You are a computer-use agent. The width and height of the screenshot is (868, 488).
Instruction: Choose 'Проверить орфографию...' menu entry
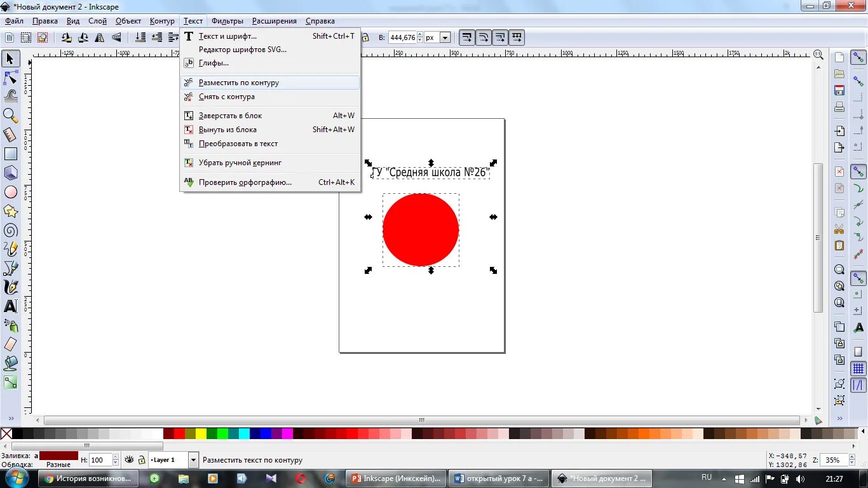tap(270, 182)
